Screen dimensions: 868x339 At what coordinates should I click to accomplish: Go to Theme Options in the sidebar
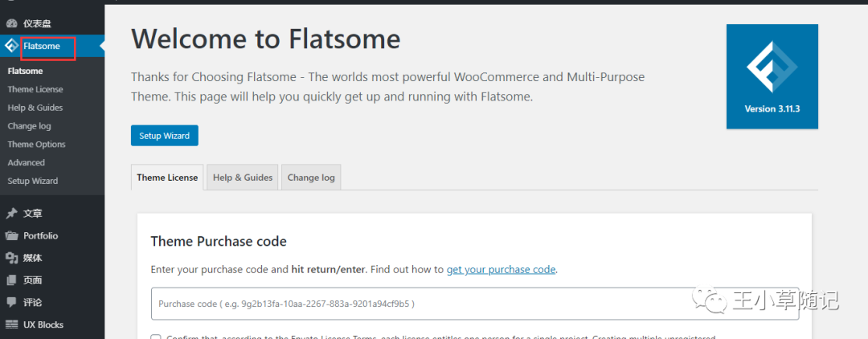[x=36, y=144]
